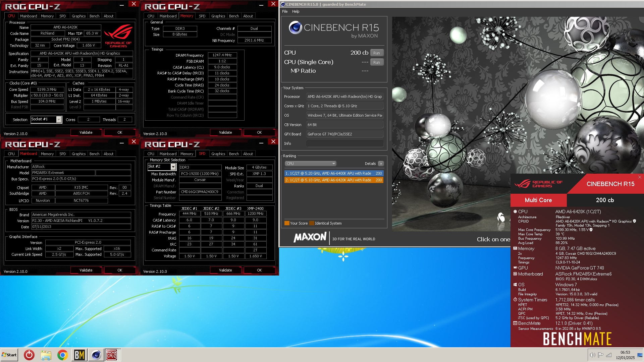Image resolution: width=644 pixels, height=362 pixels.
Task: Open the Windows Start menu
Action: (x=9, y=355)
